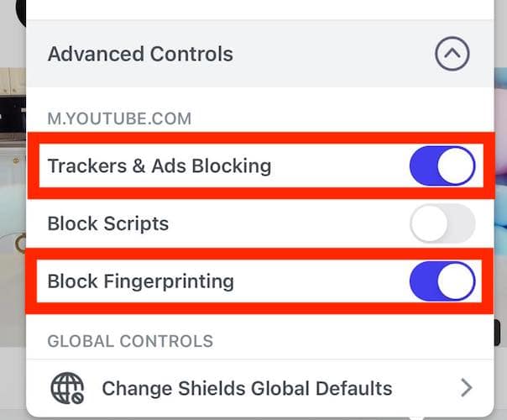Enable the Block Scripts switch
This screenshot has width=507, height=420.
point(442,224)
